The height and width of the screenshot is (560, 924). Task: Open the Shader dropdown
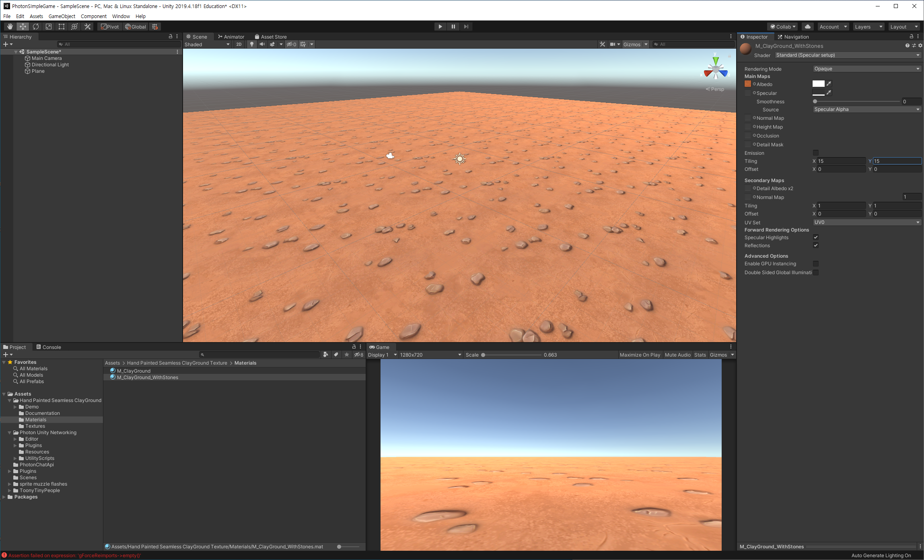848,55
